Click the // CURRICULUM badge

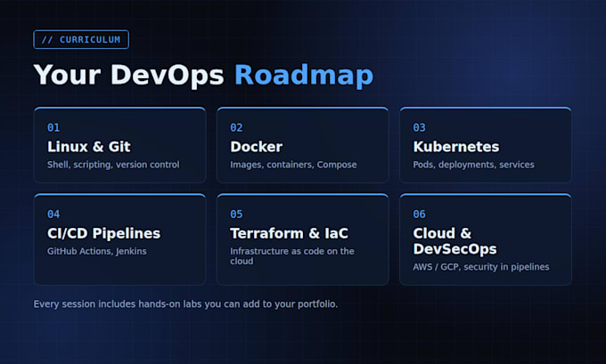point(81,39)
